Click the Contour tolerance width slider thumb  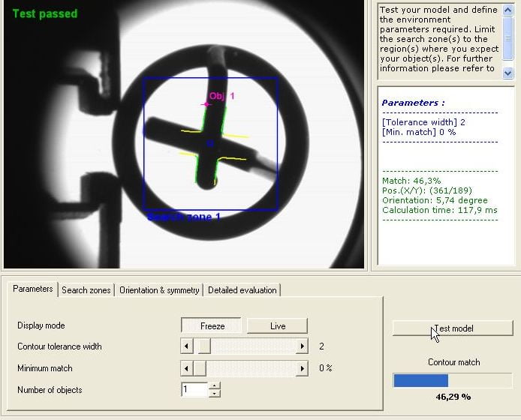tap(203, 346)
